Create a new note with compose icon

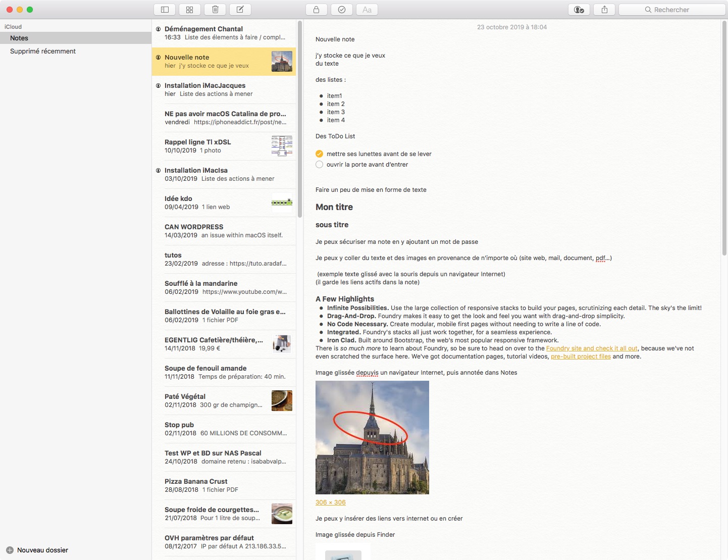240,10
